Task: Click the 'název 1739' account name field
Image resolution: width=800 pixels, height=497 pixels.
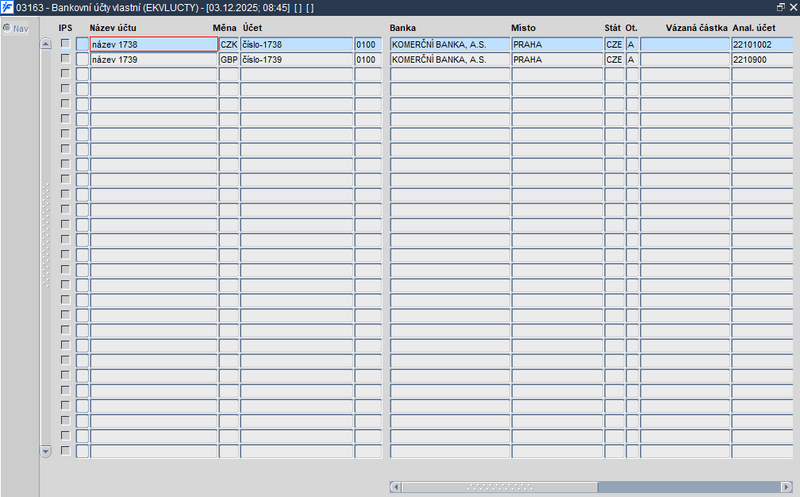Action: 154,60
